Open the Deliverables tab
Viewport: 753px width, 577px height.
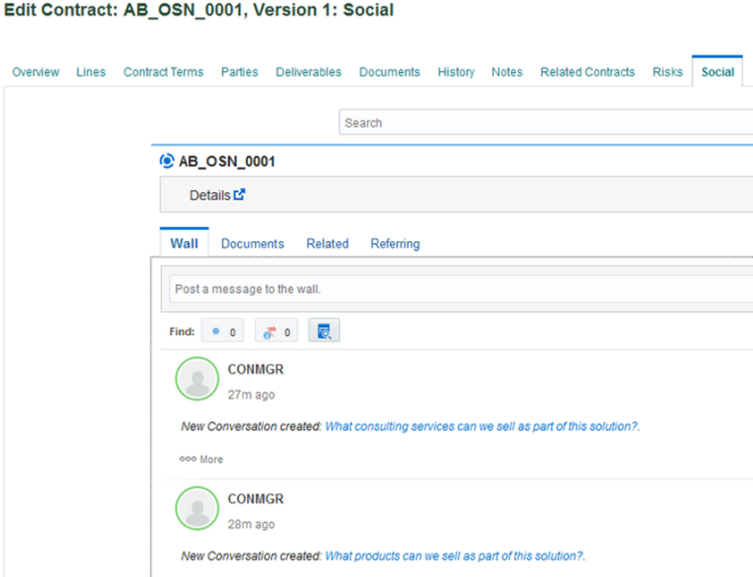309,72
